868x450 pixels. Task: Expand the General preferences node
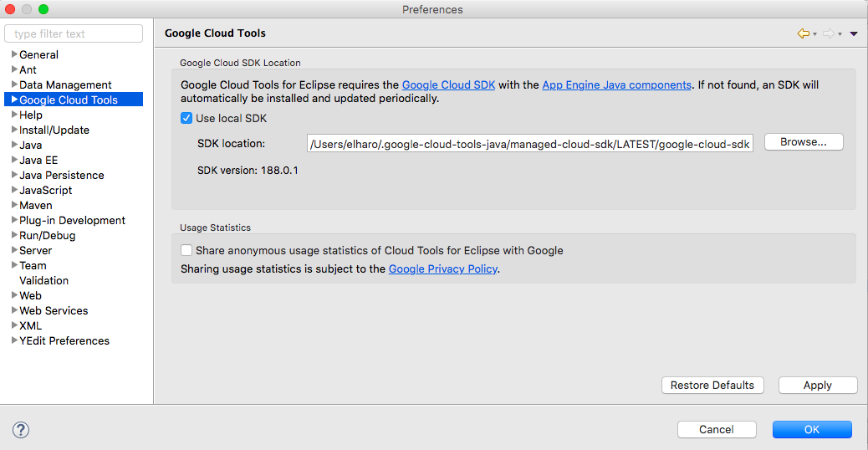pos(14,54)
